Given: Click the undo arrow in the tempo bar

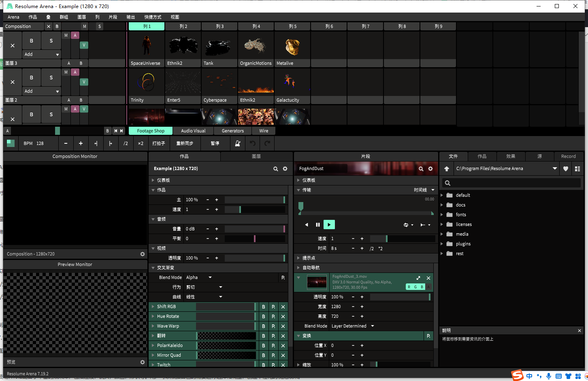Looking at the screenshot, I should click(x=253, y=143).
